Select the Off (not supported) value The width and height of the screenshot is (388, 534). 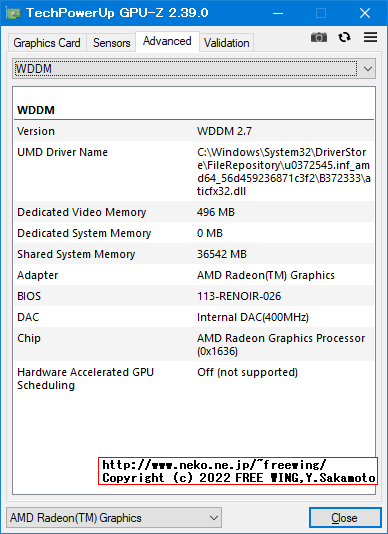247,372
